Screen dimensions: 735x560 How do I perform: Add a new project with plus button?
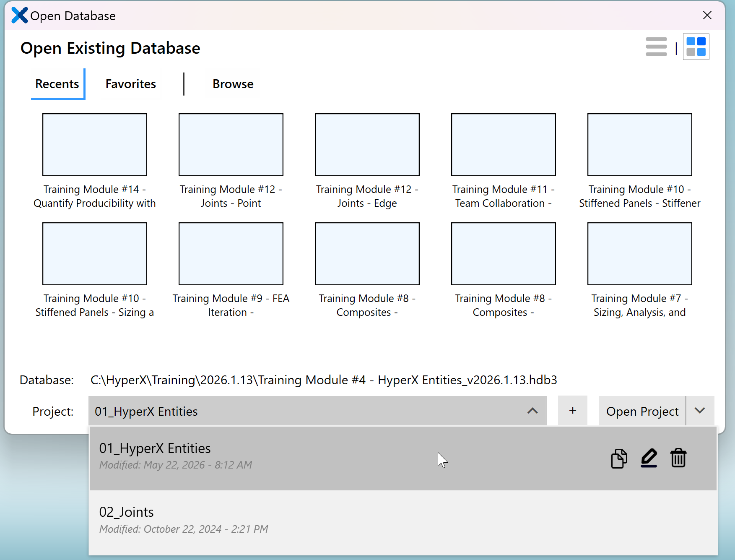pos(573,411)
